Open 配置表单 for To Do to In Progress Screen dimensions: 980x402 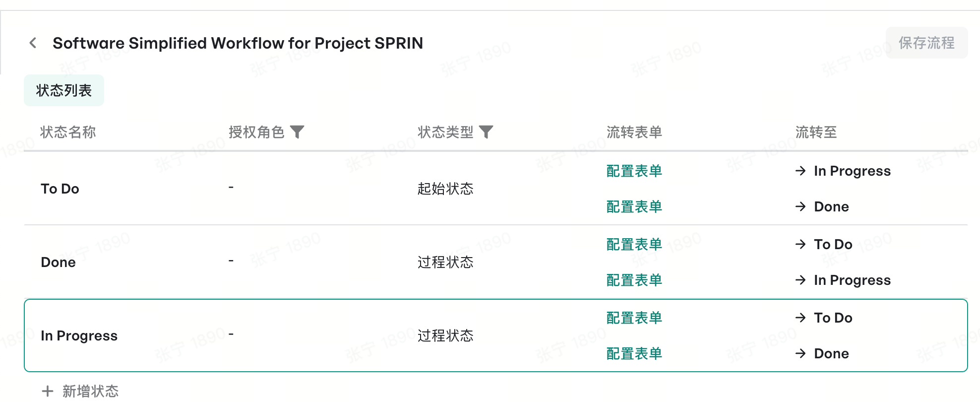[634, 171]
